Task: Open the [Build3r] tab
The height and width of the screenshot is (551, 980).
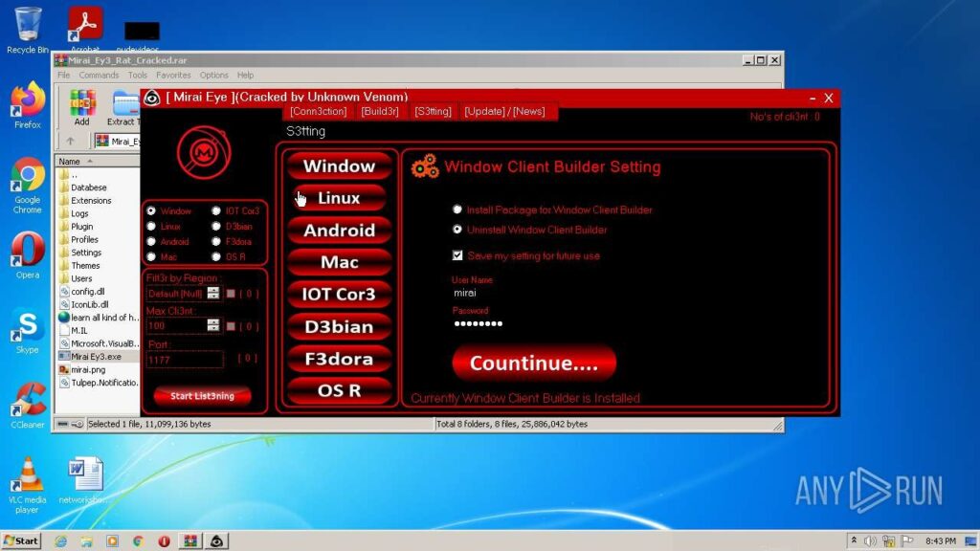Action: pos(380,111)
